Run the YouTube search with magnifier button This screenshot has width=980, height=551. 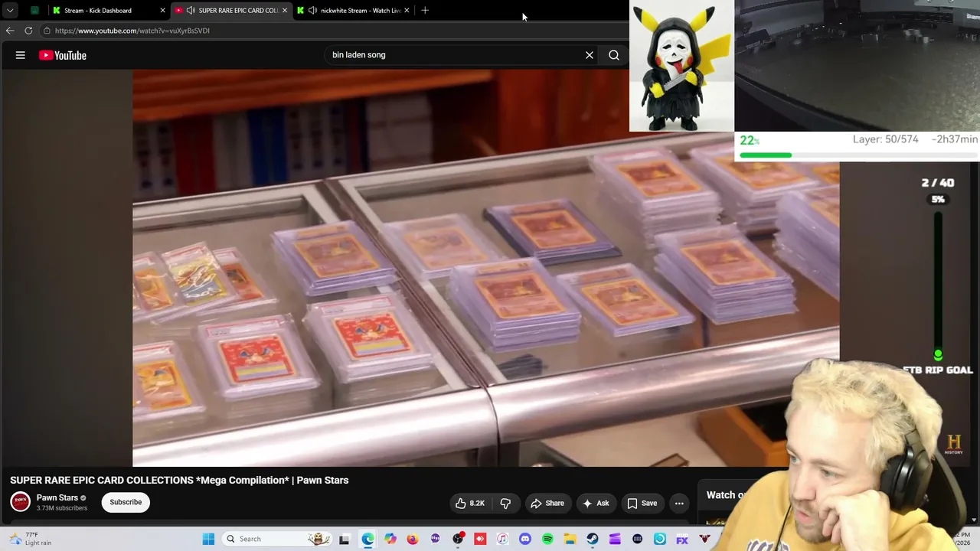[614, 55]
